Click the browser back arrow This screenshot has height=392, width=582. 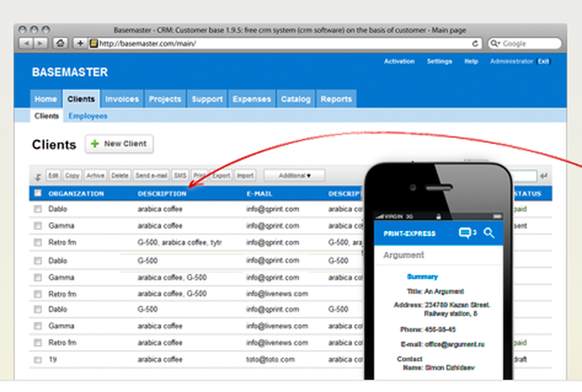(x=27, y=43)
